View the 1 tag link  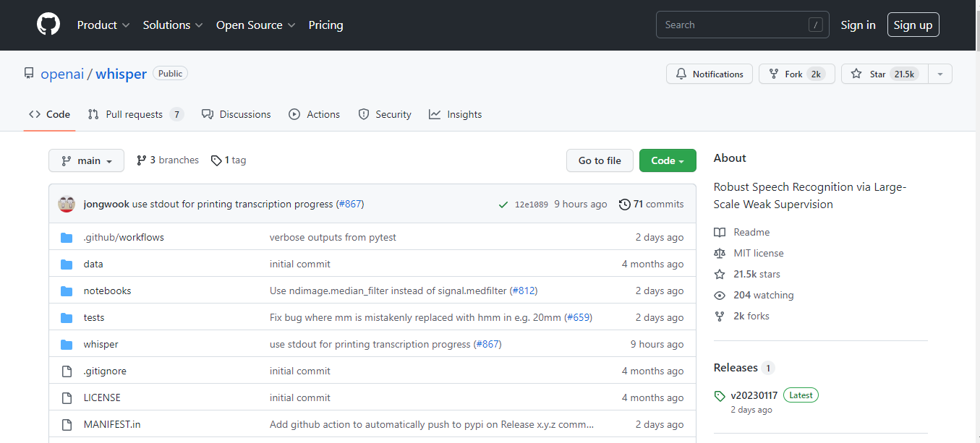pos(229,160)
